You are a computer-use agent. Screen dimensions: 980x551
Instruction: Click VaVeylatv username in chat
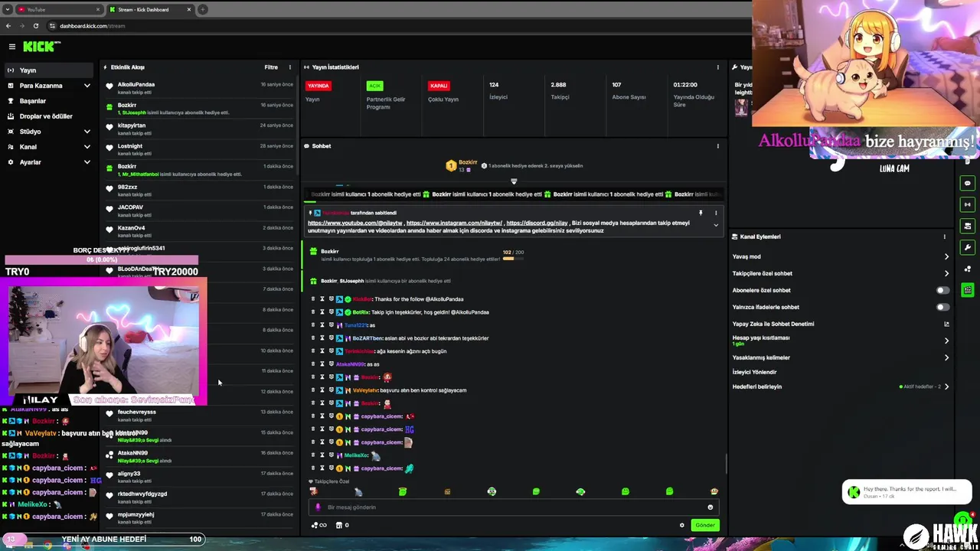click(365, 390)
